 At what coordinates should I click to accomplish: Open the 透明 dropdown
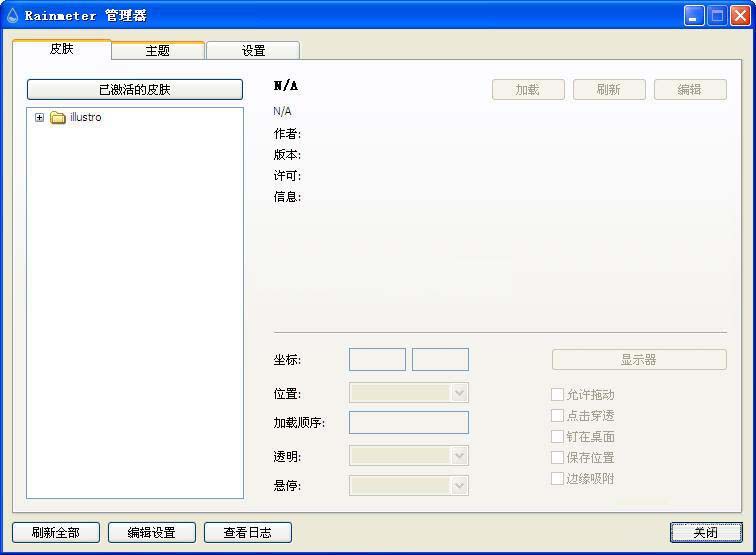(408, 456)
